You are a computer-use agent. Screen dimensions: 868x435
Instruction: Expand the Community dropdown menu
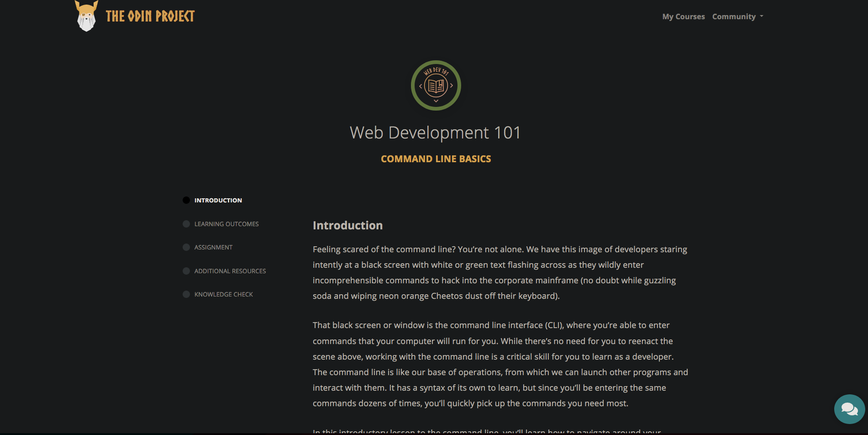737,16
